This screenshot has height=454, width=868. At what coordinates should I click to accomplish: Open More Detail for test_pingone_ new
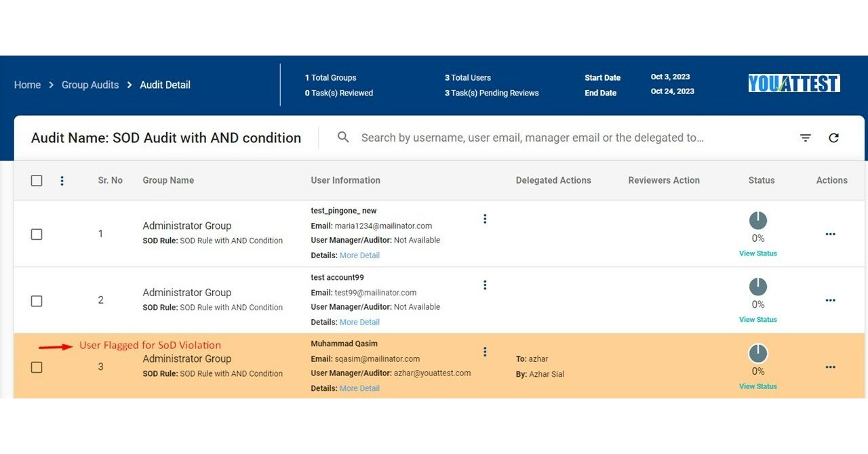(x=360, y=255)
